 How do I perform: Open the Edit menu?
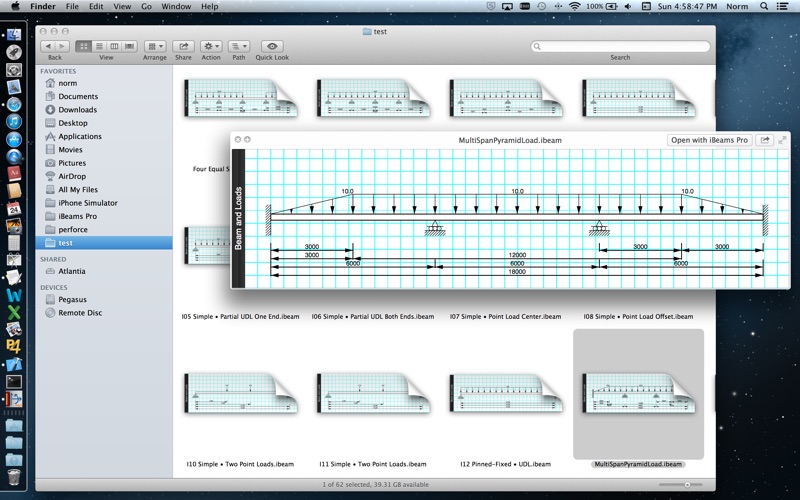(96, 6)
